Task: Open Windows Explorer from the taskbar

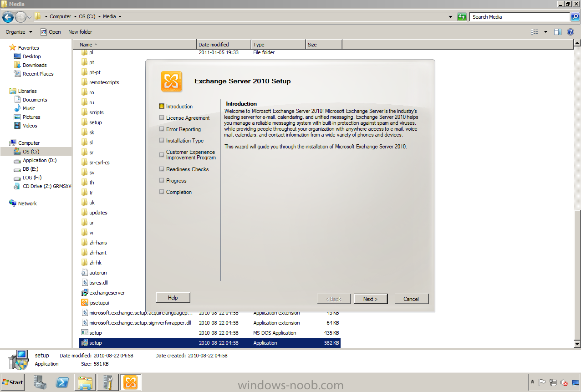Action: pyautogui.click(x=85, y=382)
